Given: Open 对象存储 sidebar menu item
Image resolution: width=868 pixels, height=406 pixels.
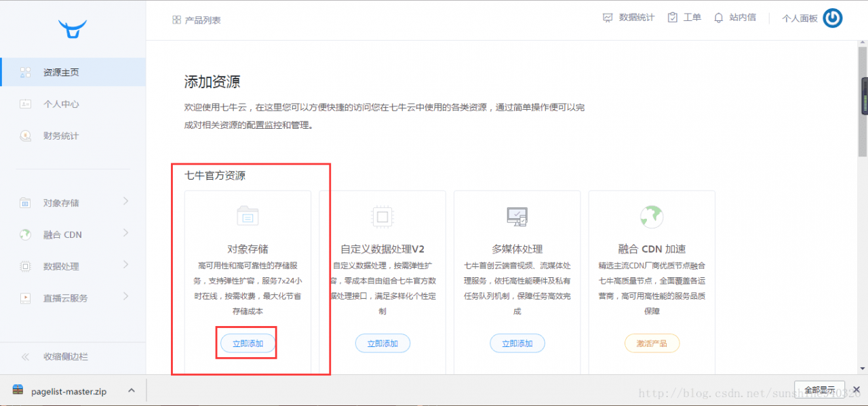Looking at the screenshot, I should (73, 203).
